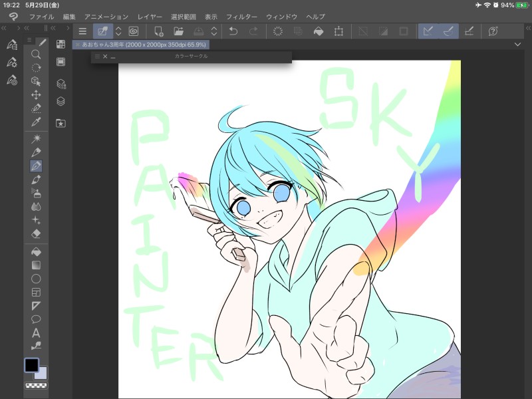Open the Quick Access palette icon
This screenshot has height=399, width=532.
[61, 44]
